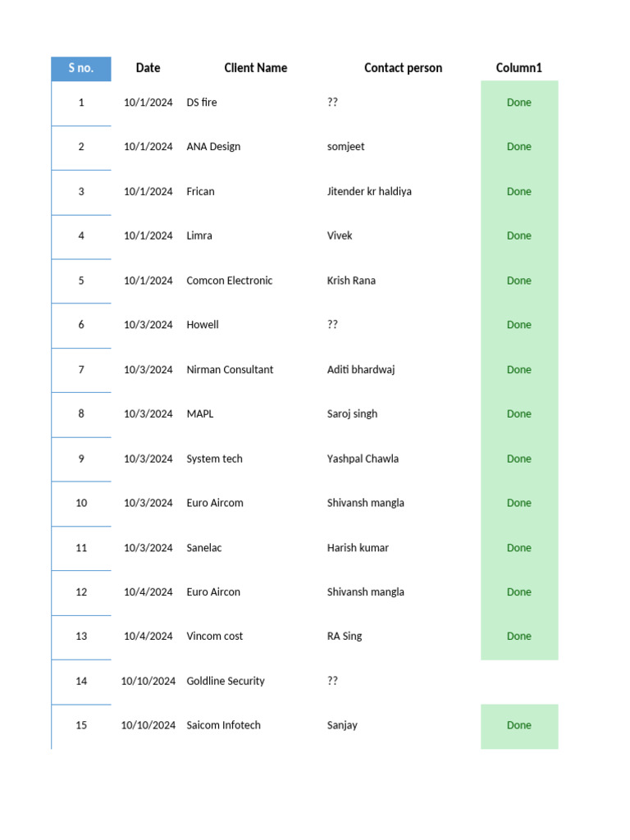
Task: Select serial number 12 cell
Action: pyautogui.click(x=81, y=592)
